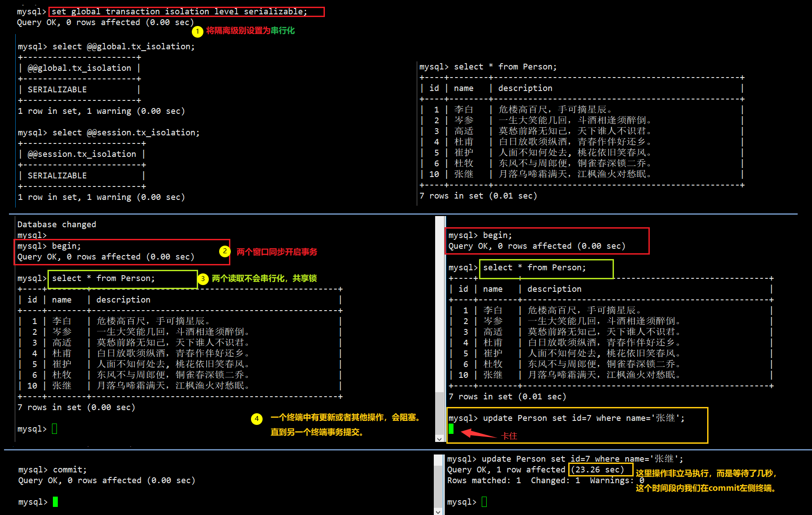
Task: Click the '(23.26 sec)' execution time
Action: pos(597,470)
